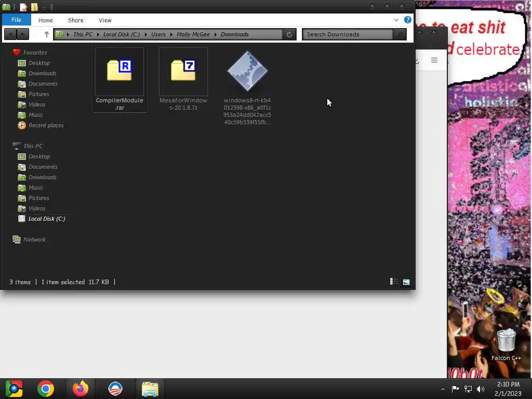
Task: Open Explorer help question-mark icon
Action: tap(407, 20)
